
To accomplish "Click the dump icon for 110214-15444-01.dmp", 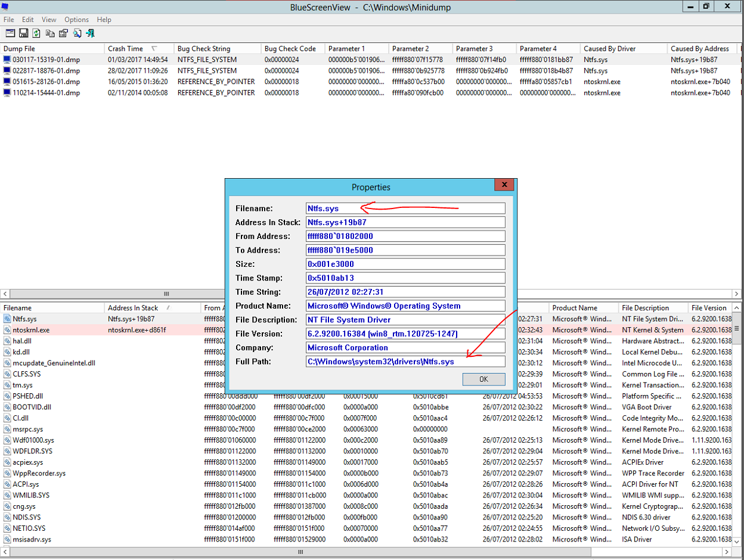I will 7,93.
